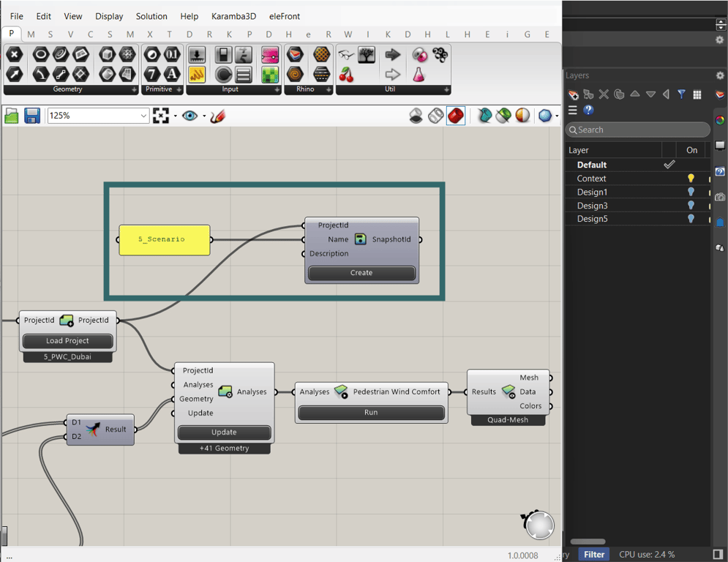Open the Karamba3D menu
728x562 pixels.
point(233,16)
